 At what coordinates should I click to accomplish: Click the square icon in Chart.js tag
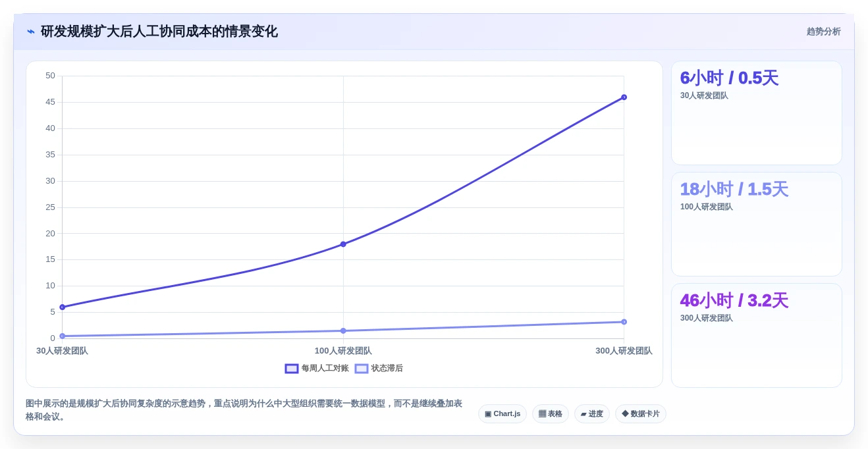(x=488, y=414)
